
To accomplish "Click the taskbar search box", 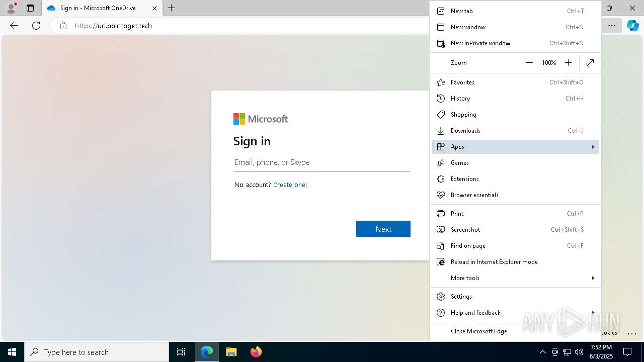I will coord(97,352).
